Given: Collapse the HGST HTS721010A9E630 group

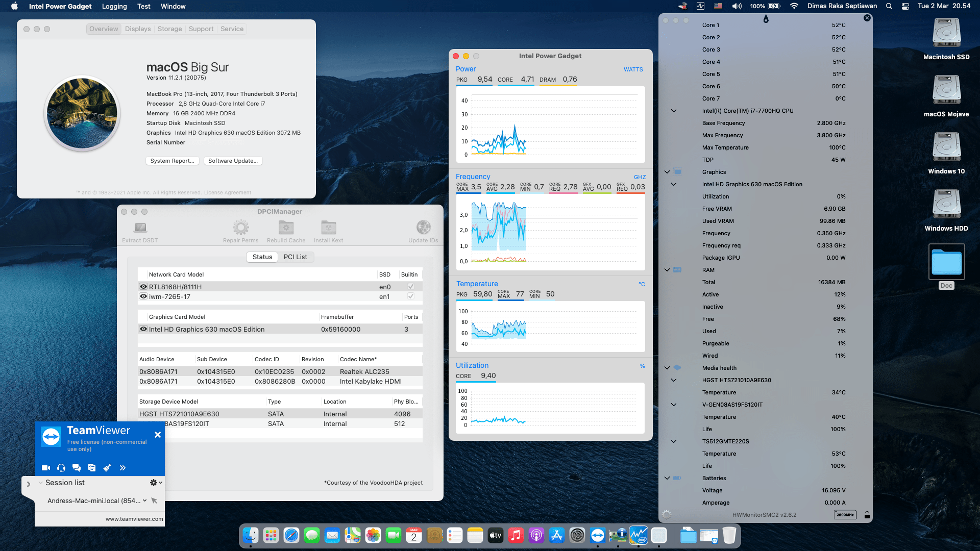Looking at the screenshot, I should click(674, 380).
